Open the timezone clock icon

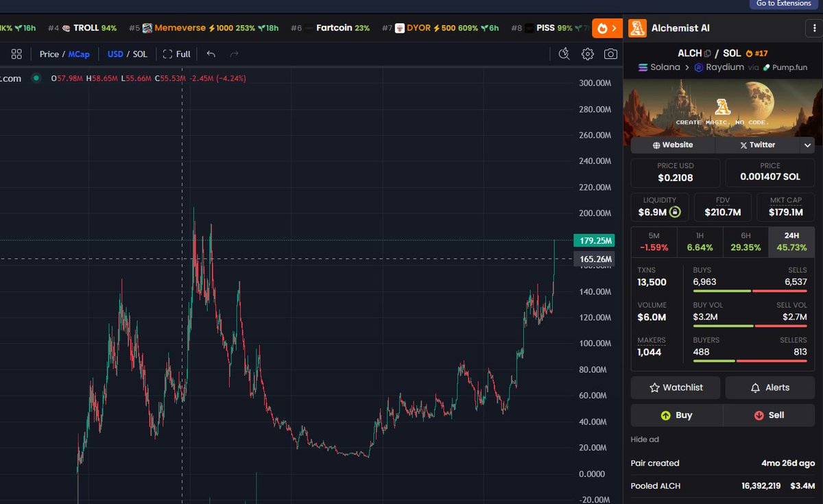[564, 53]
